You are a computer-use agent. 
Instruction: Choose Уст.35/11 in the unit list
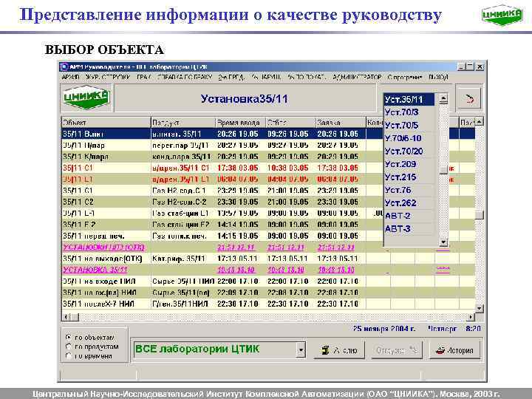(x=409, y=100)
